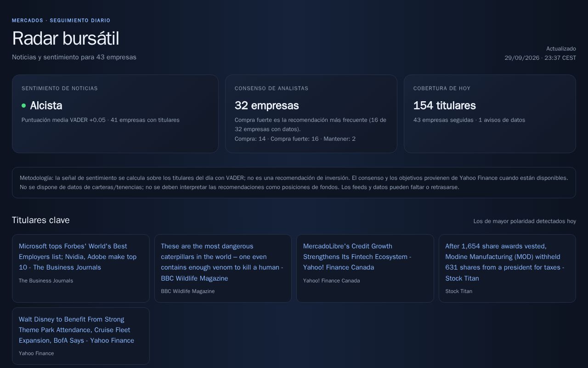
Task: Click the "Alcista" sentiment value
Action: click(x=46, y=106)
